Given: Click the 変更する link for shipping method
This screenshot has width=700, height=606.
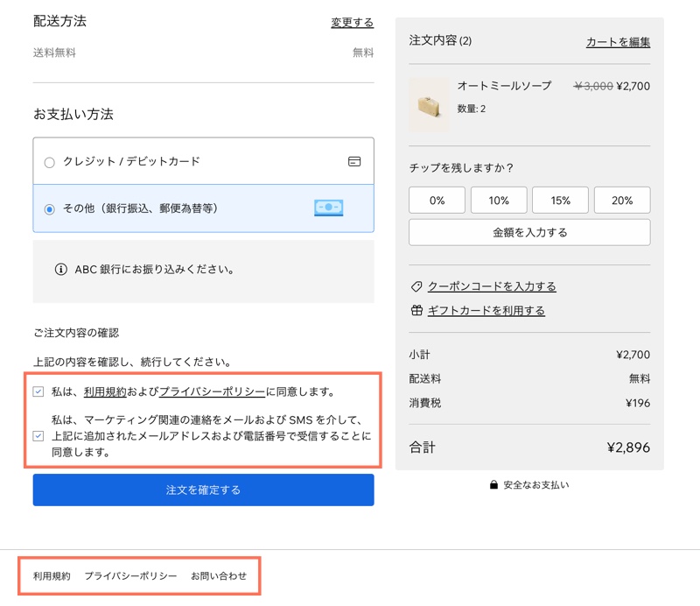Looking at the screenshot, I should [352, 22].
